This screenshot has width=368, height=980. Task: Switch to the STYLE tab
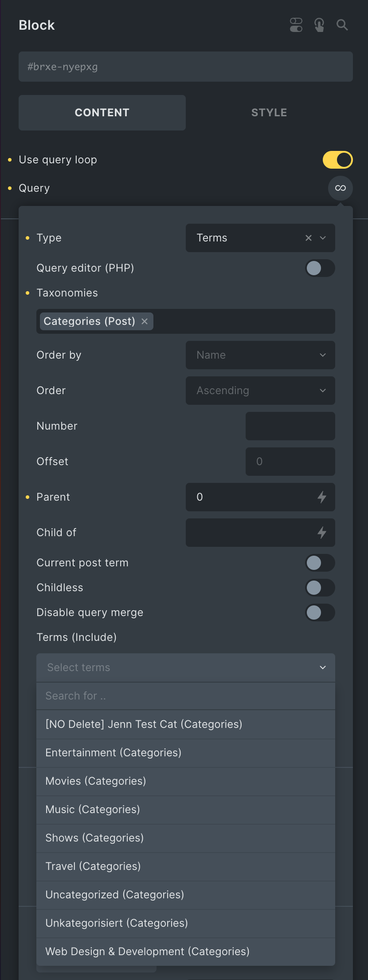pyautogui.click(x=269, y=112)
